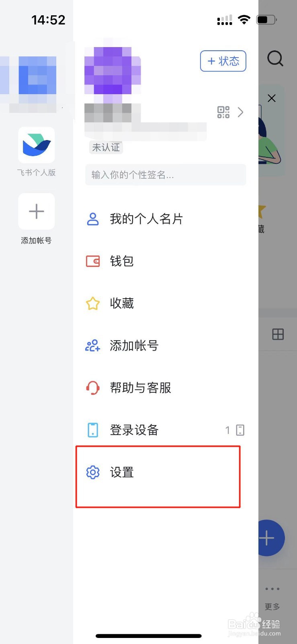297x644 pixels.
Task: Tap 添加帐号 plus tile in left sidebar
Action: pyautogui.click(x=36, y=211)
